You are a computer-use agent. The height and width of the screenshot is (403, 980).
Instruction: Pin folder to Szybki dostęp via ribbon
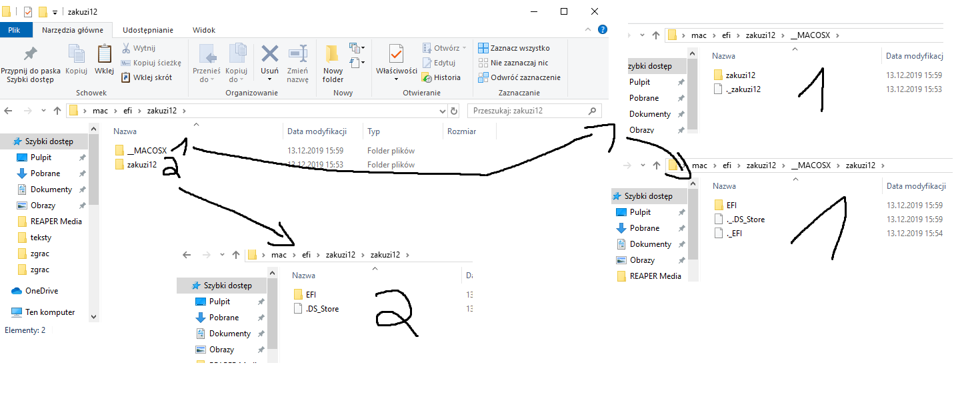30,64
